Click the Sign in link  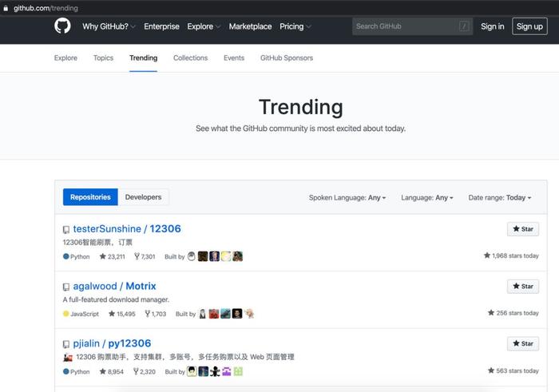[493, 26]
